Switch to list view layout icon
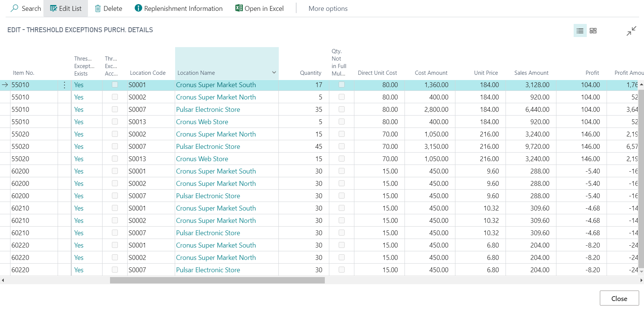 tap(580, 31)
